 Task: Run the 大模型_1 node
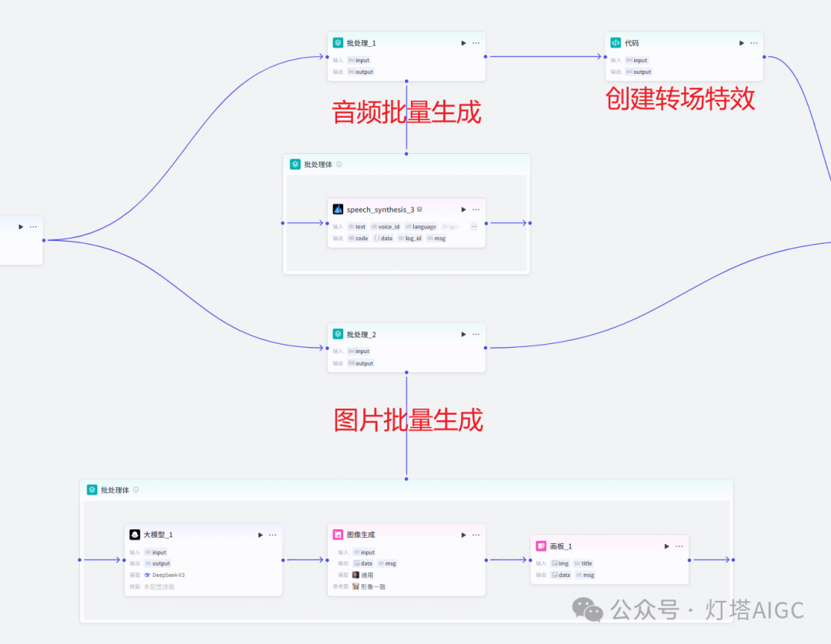[260, 535]
